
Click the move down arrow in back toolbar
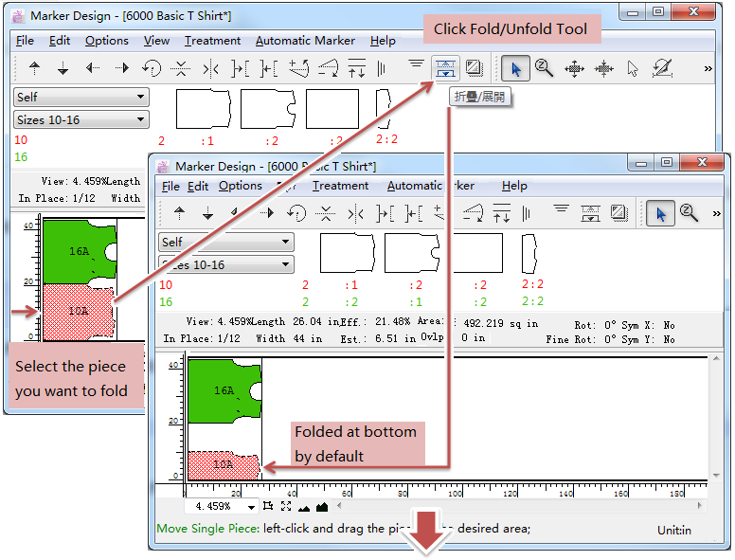coord(63,68)
